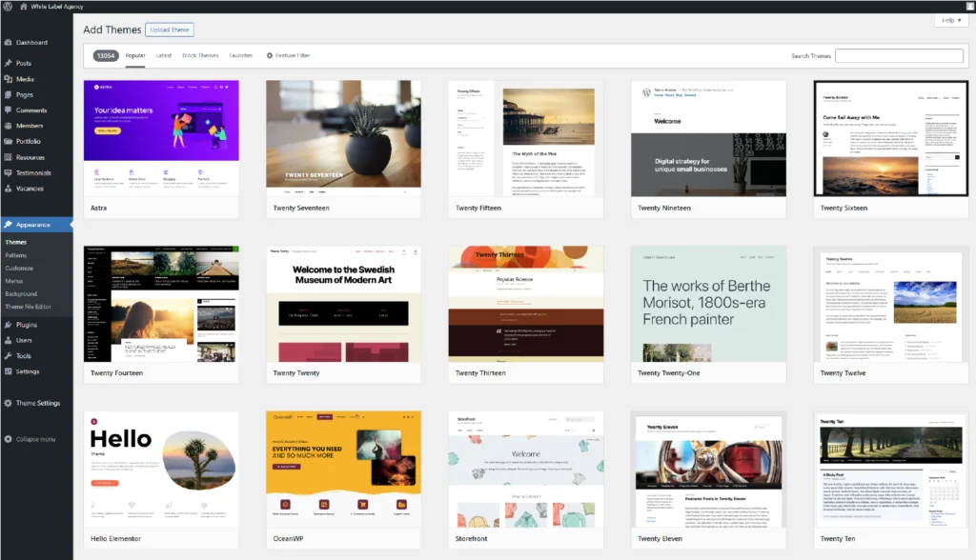Screen dimensions: 976x560
Task: Click the Portfolio label in the sidebar
Action: (x=29, y=141)
